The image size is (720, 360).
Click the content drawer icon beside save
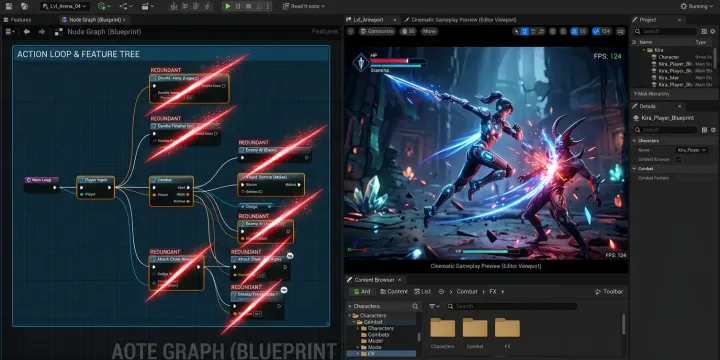point(24,6)
